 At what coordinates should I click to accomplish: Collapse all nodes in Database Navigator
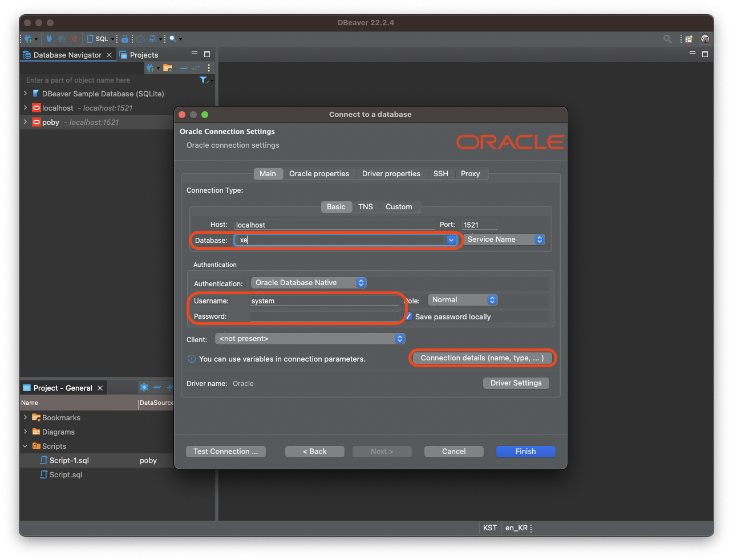(x=184, y=68)
